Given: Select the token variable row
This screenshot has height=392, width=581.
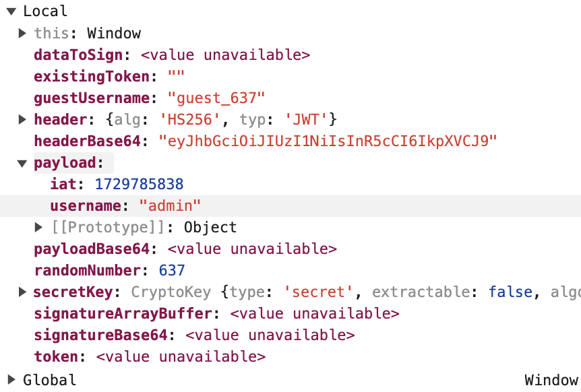Looking at the screenshot, I should [290, 356].
